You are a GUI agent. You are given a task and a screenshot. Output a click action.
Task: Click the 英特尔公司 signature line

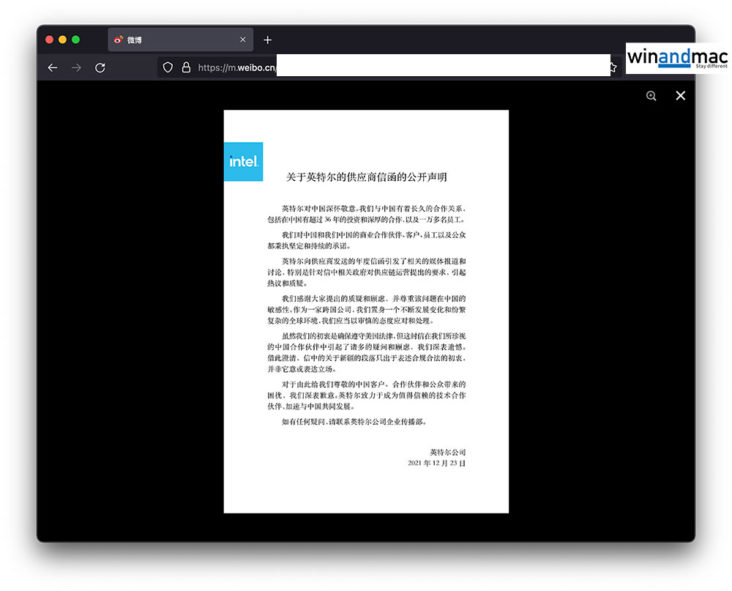click(x=447, y=452)
